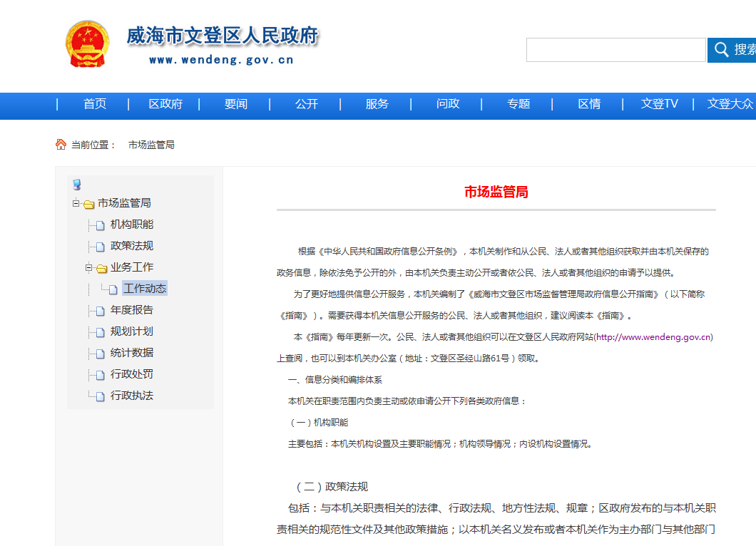
Task: Click the computer root icon in tree
Action: [x=76, y=185]
